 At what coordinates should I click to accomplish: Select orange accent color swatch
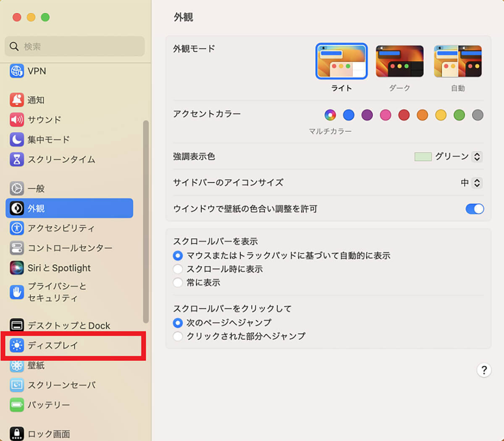(423, 115)
